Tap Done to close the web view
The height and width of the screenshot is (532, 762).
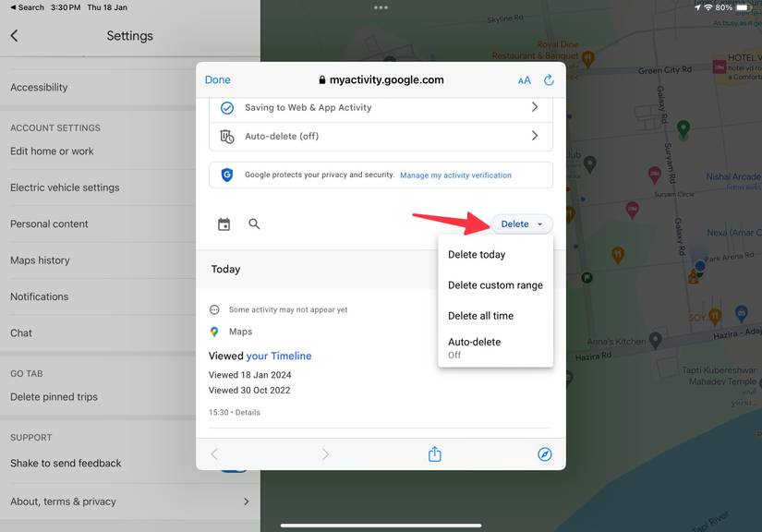(217, 79)
